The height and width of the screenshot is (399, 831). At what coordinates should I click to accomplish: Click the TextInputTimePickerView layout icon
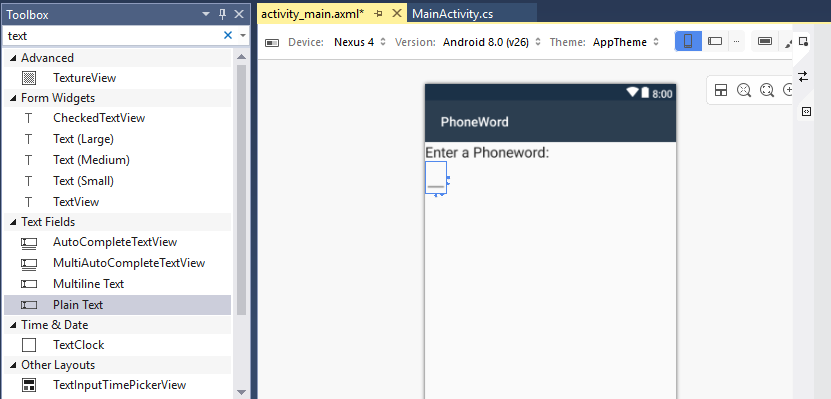(29, 385)
